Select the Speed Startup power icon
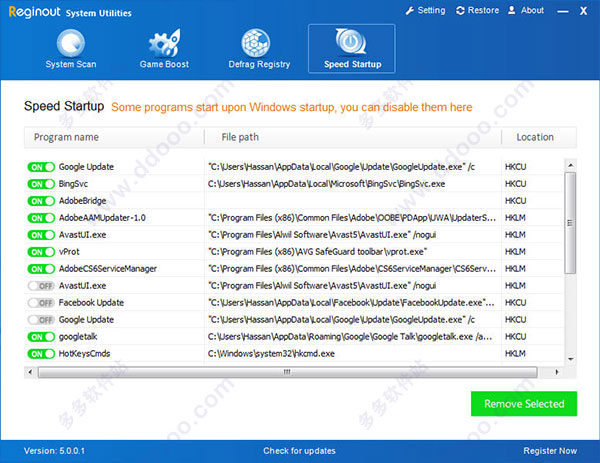The image size is (600, 463). click(351, 42)
